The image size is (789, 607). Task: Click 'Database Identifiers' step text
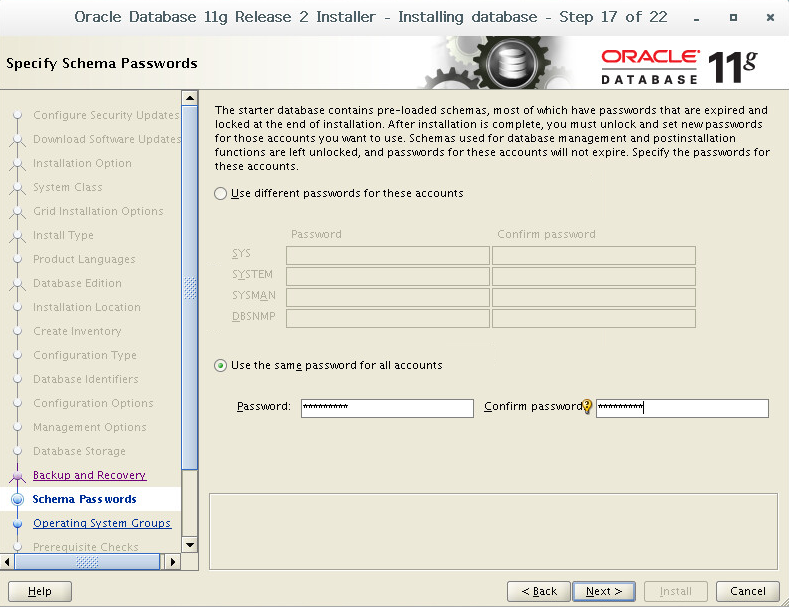tap(86, 379)
